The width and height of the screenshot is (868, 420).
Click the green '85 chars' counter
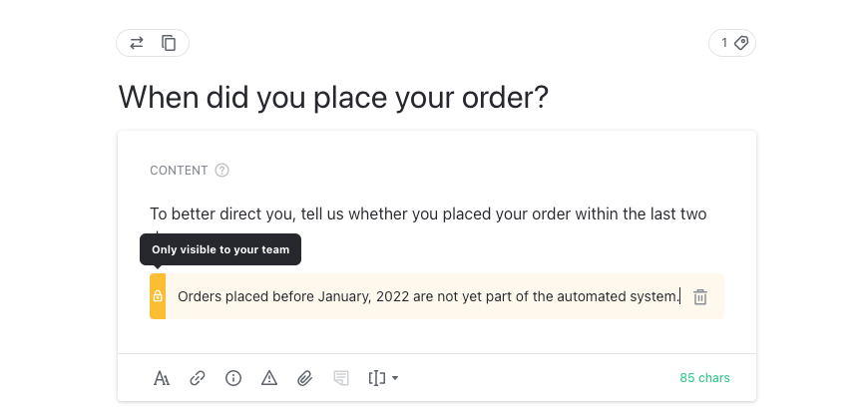pos(704,378)
